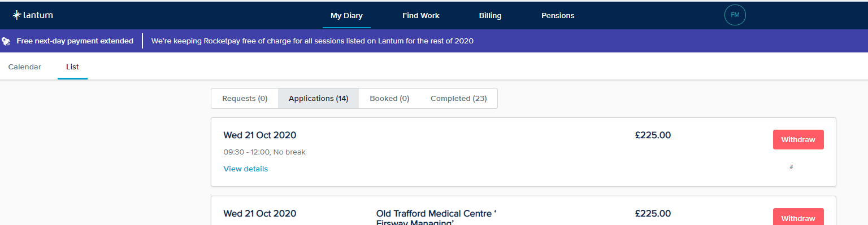Open the Billing section
The width and height of the screenshot is (868, 225).
click(x=490, y=16)
